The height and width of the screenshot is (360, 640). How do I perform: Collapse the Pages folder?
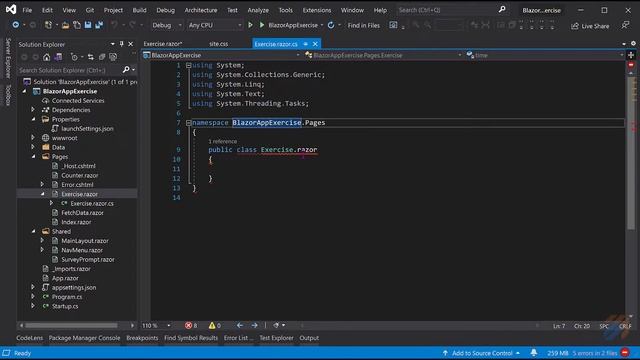33,156
